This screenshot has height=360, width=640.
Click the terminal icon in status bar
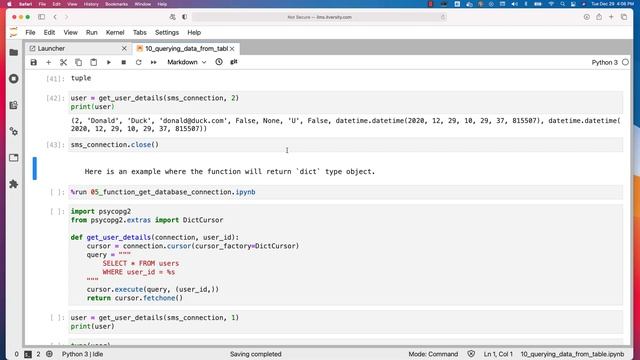point(28,354)
